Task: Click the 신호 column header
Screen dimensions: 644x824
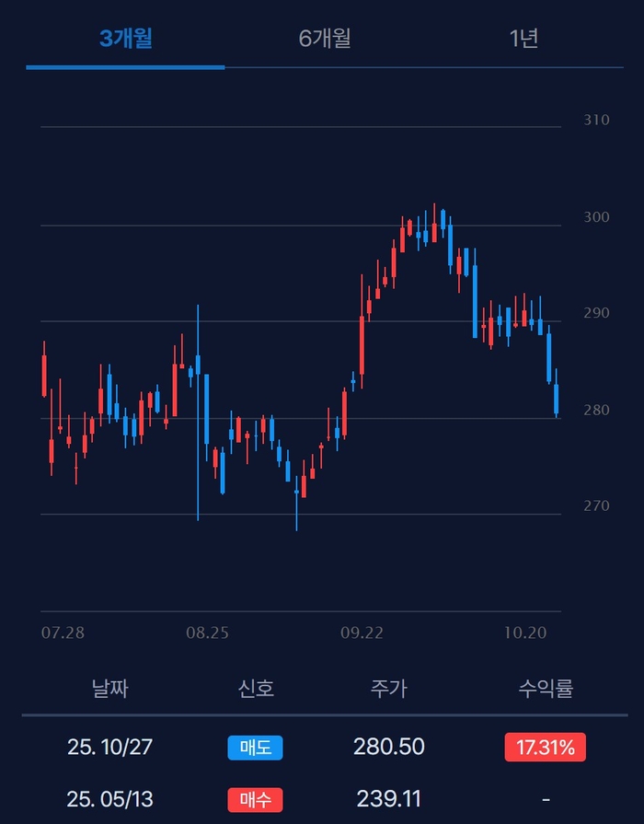Action: click(255, 688)
